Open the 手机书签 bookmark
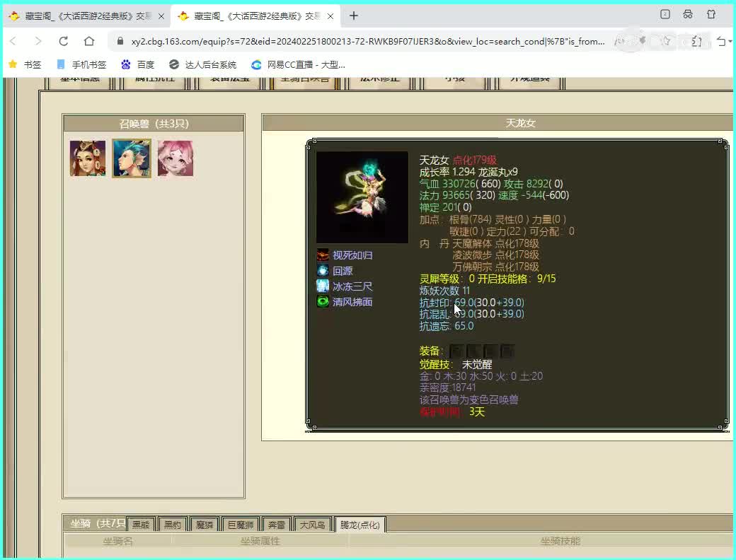The width and height of the screenshot is (736, 560). pyautogui.click(x=81, y=65)
